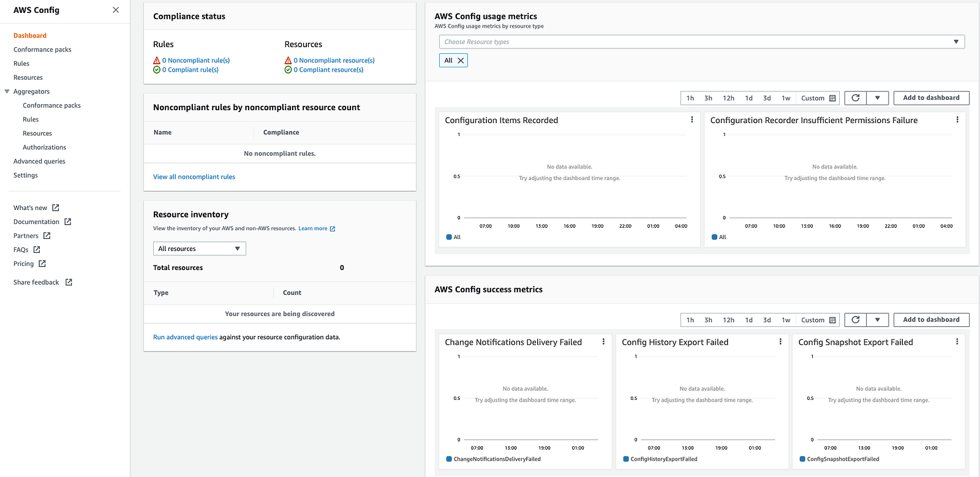The height and width of the screenshot is (477, 980).
Task: Select 3d time range for usage metrics
Action: coord(767,98)
